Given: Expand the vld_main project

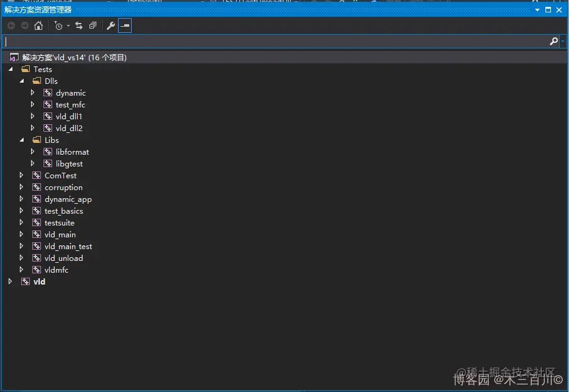Looking at the screenshot, I should point(21,234).
